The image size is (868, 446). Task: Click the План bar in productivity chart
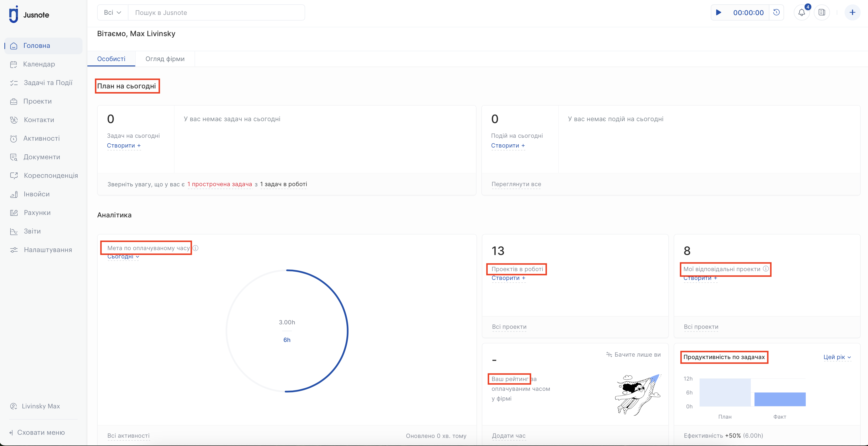click(725, 393)
